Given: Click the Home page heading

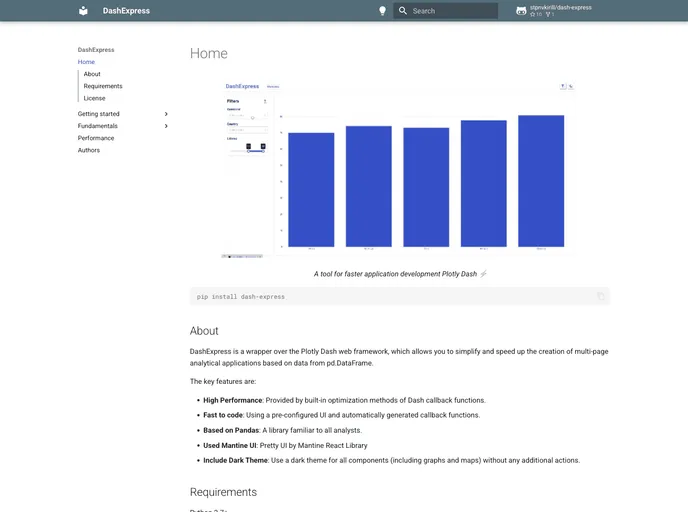Looking at the screenshot, I should click(x=209, y=53).
